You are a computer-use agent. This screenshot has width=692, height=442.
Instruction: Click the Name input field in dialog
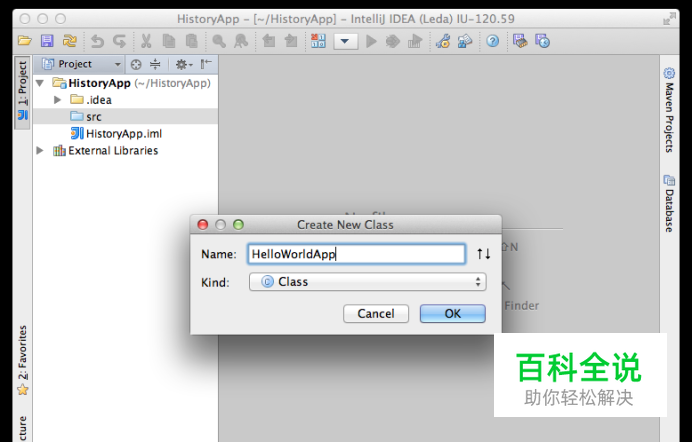point(357,254)
